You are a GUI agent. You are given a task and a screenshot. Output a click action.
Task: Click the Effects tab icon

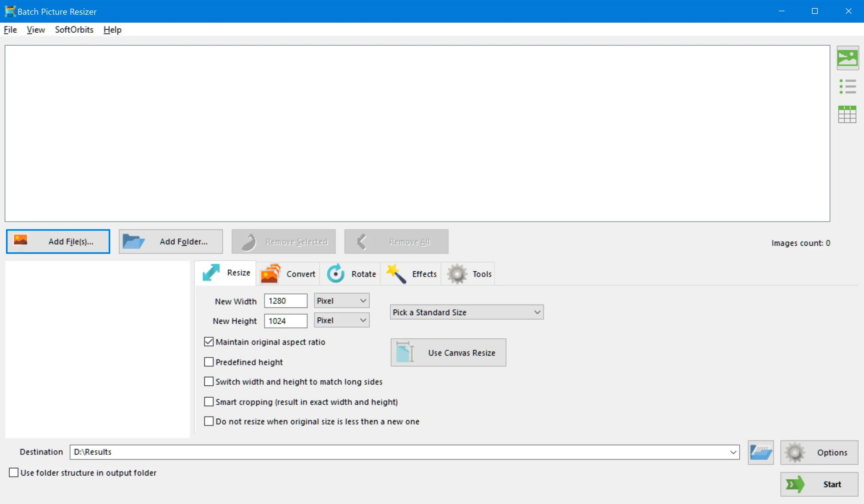click(395, 273)
